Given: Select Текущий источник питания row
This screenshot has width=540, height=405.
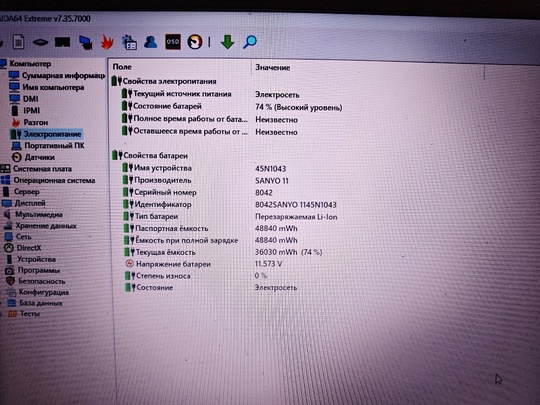Looking at the screenshot, I should [x=210, y=94].
